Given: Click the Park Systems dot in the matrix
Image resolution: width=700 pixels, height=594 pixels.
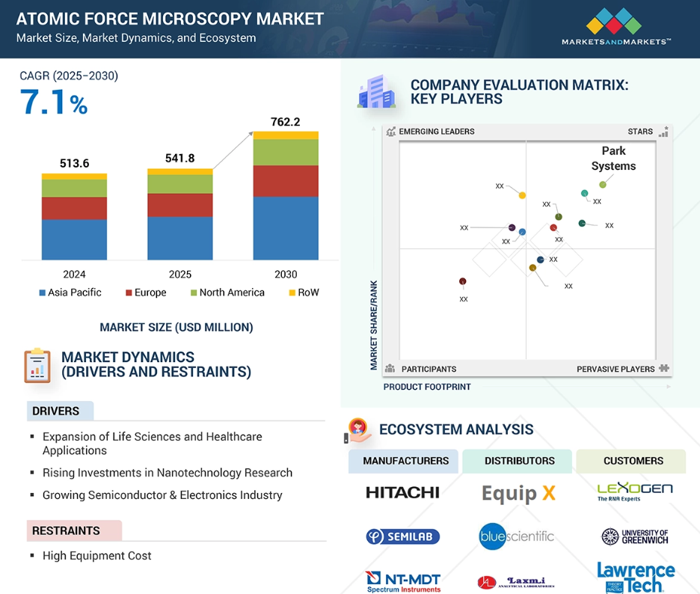Looking at the screenshot, I should point(603,185).
